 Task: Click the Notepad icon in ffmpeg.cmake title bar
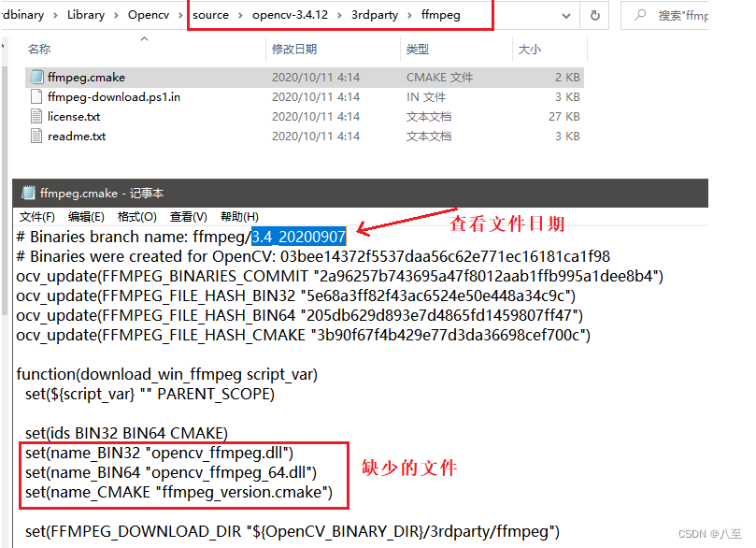click(x=28, y=193)
